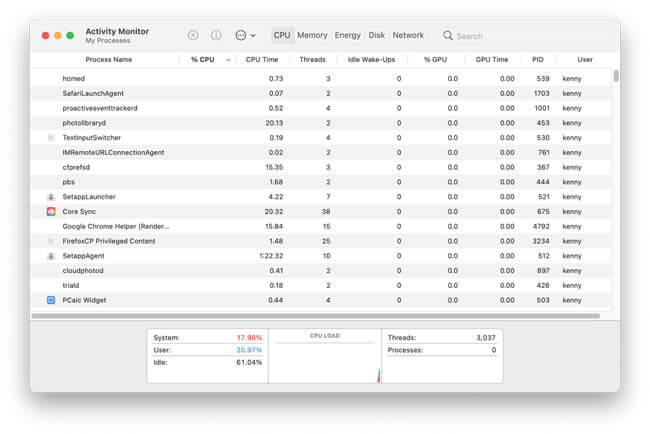Open the ellipsis actions menu icon
Image resolution: width=650 pixels, height=434 pixels.
(x=241, y=35)
